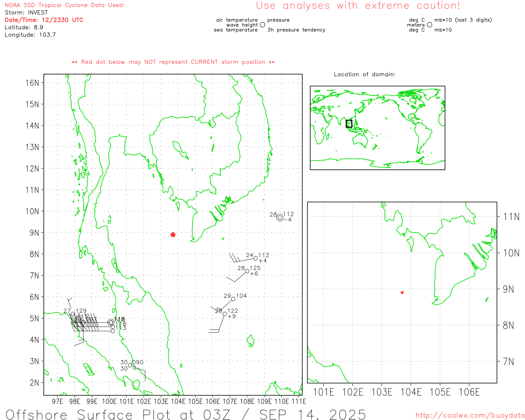Click the 9N latitude label on main map
525x420 pixels.
click(x=34, y=233)
